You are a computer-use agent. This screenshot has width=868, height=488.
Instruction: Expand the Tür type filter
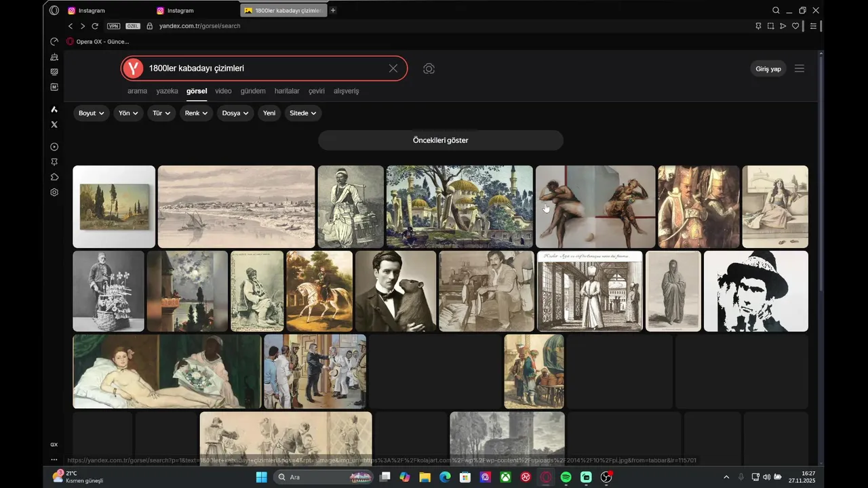click(x=161, y=113)
